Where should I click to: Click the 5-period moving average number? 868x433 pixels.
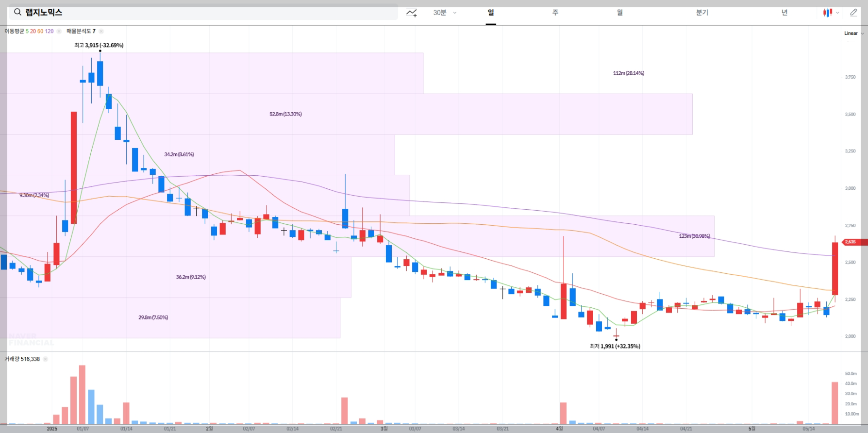point(27,31)
